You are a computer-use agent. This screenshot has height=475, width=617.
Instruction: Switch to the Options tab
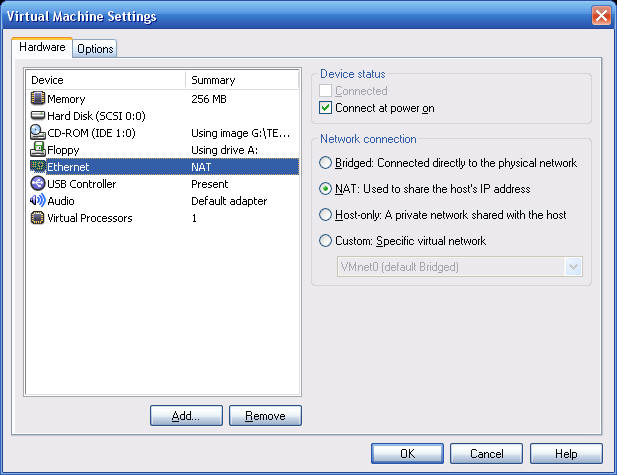coord(95,49)
